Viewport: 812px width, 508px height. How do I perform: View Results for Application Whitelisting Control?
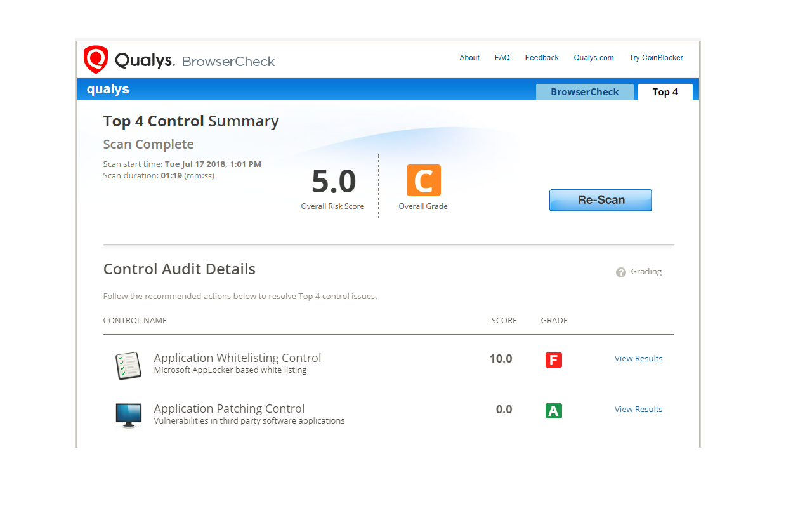(x=638, y=359)
